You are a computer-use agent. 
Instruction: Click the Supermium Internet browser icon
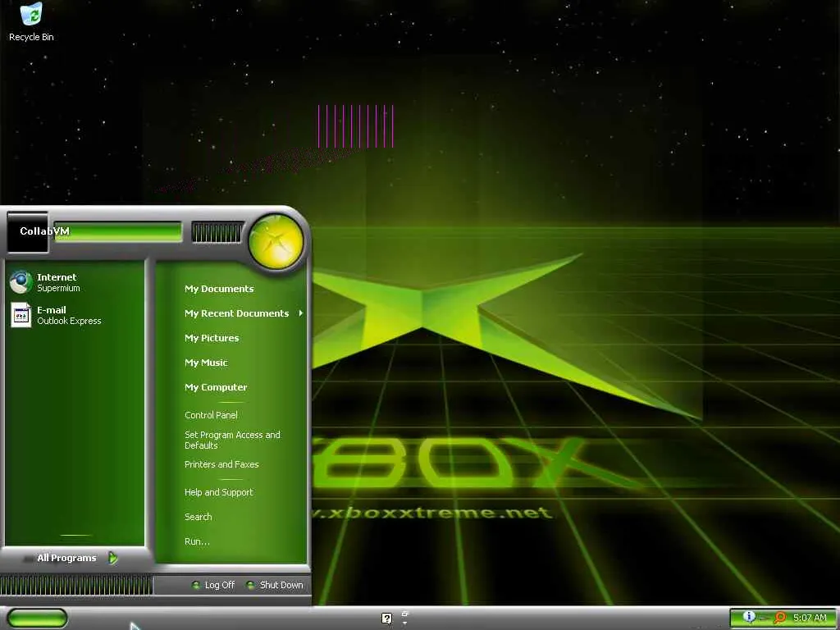(21, 282)
